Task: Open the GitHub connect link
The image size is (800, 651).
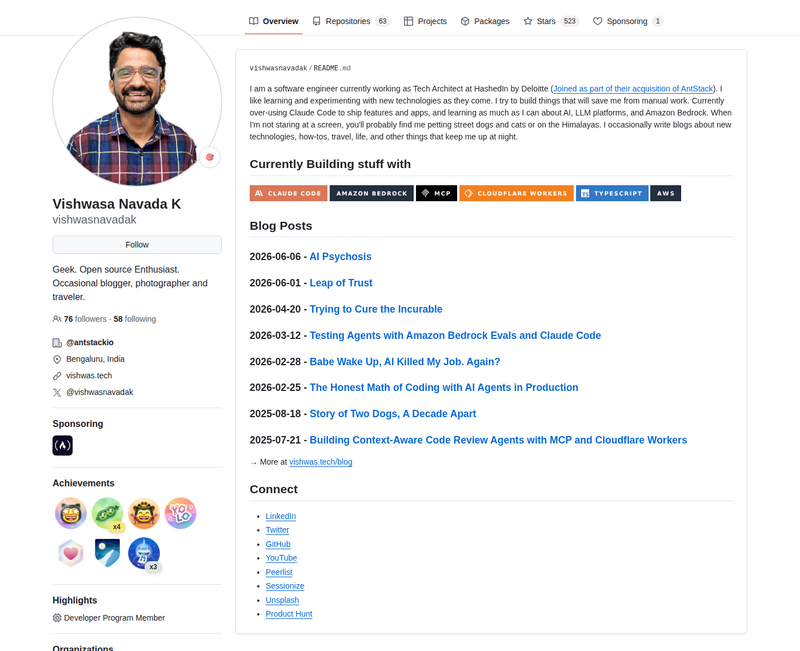Action: click(278, 544)
